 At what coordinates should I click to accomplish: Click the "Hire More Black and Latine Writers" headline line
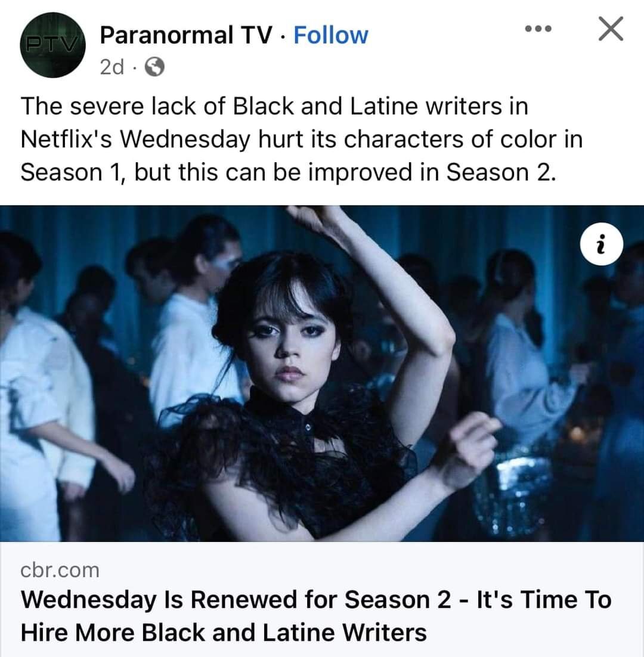(x=224, y=633)
